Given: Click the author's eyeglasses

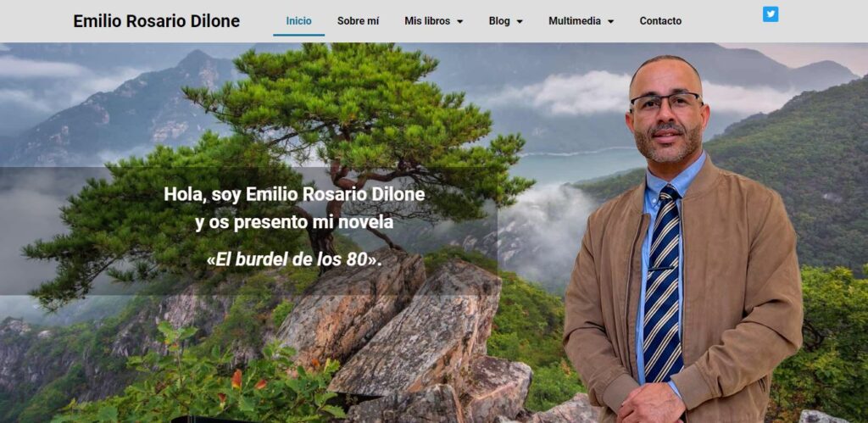Looking at the screenshot, I should click(666, 103).
